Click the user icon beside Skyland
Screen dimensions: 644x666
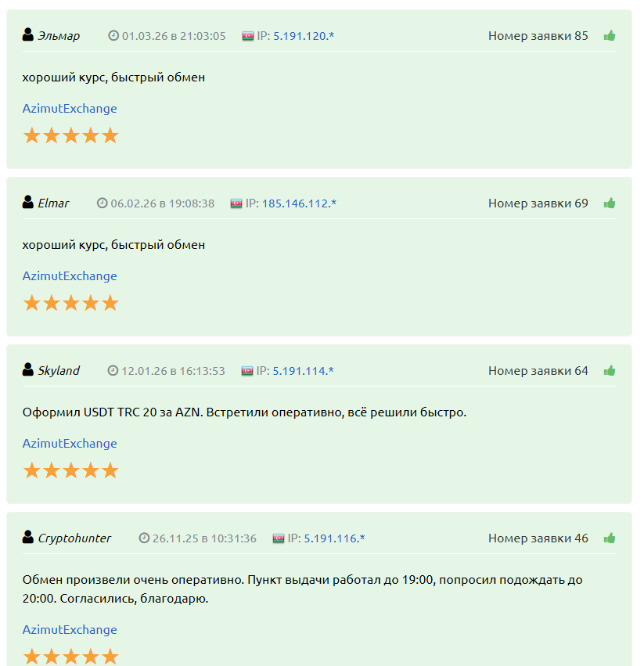click(28, 370)
